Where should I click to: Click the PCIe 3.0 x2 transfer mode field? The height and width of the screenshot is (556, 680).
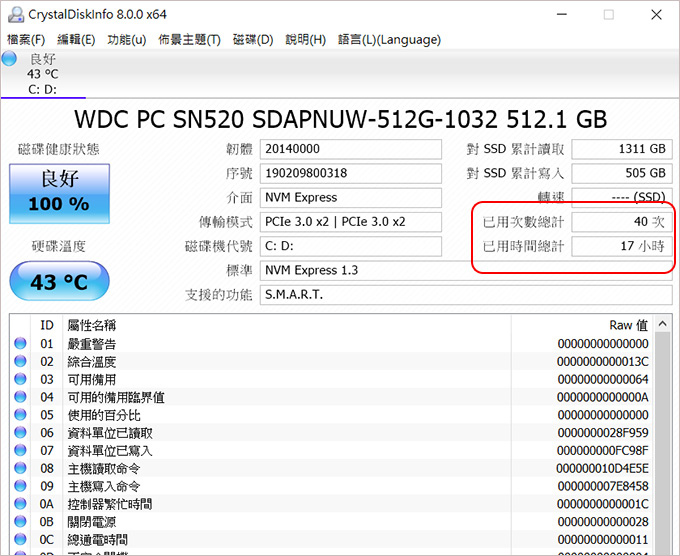(x=351, y=222)
